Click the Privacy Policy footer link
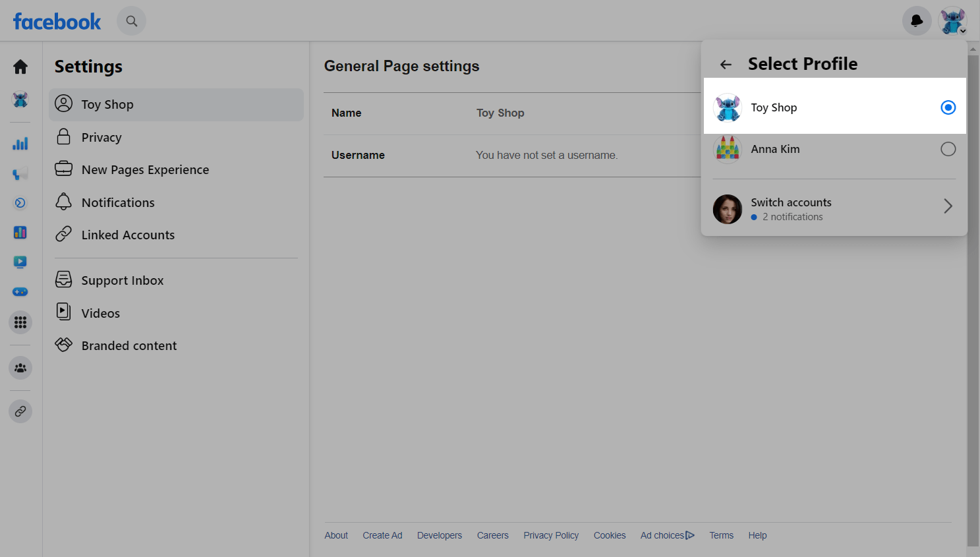 551,535
